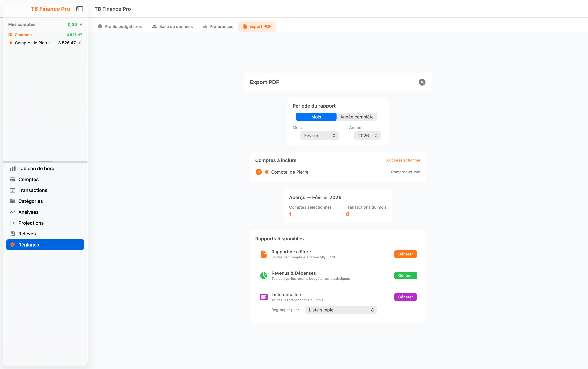Viewport: 588px width, 369px height.
Task: Open the Base de données tab
Action: 172,26
